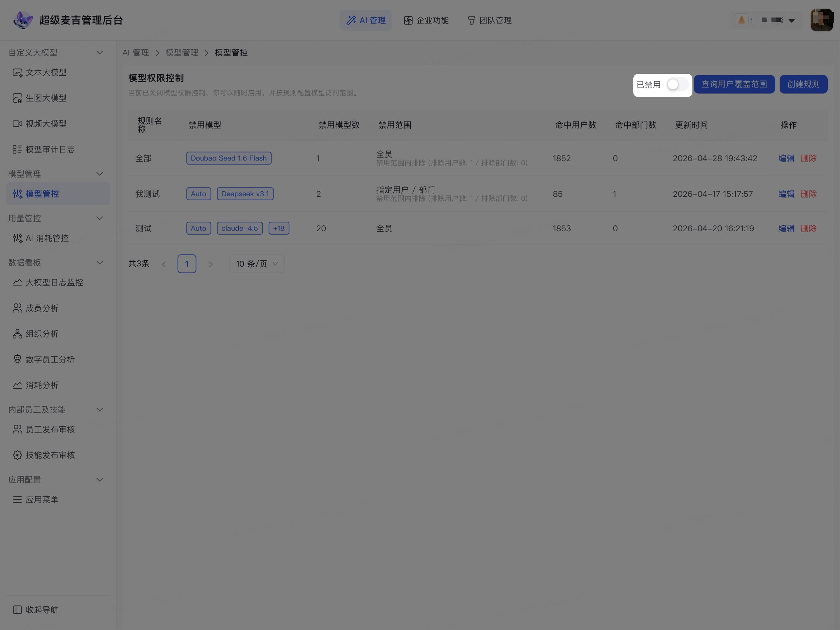Click the 模型管控 sliders icon
The height and width of the screenshot is (630, 840).
pyautogui.click(x=17, y=194)
